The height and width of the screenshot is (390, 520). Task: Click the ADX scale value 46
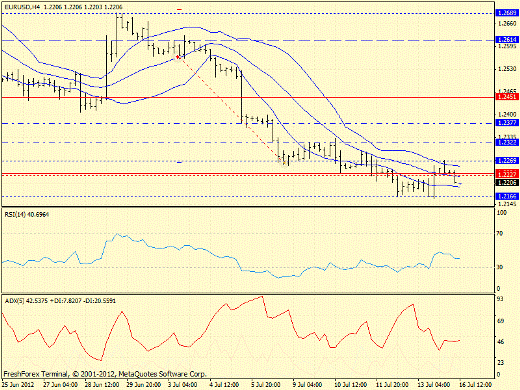click(x=500, y=342)
